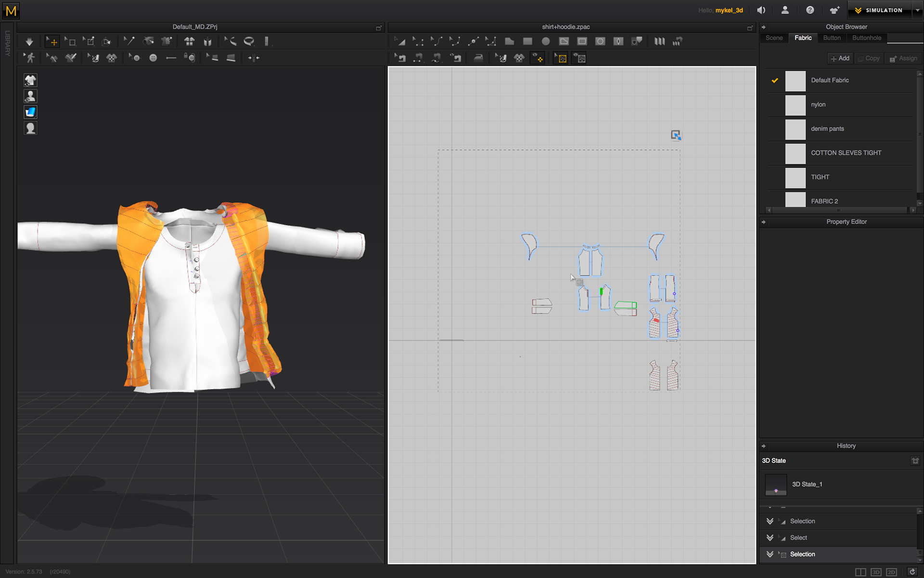The image size is (924, 578).
Task: Select the nylon fabric swatch
Action: click(795, 105)
